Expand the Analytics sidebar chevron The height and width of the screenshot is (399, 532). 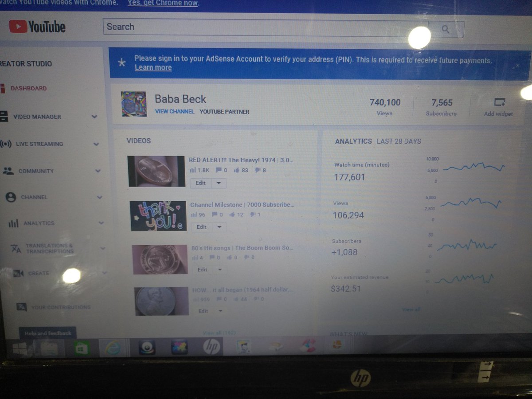[x=101, y=223]
